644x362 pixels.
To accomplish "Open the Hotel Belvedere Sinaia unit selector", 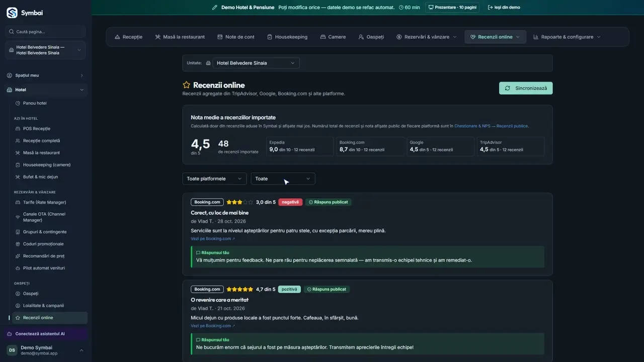I will click(x=256, y=63).
